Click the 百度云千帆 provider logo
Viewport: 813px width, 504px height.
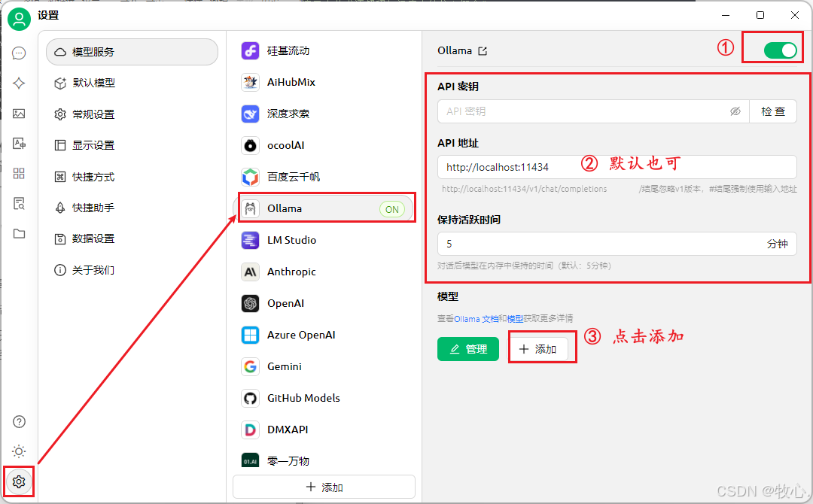251,177
